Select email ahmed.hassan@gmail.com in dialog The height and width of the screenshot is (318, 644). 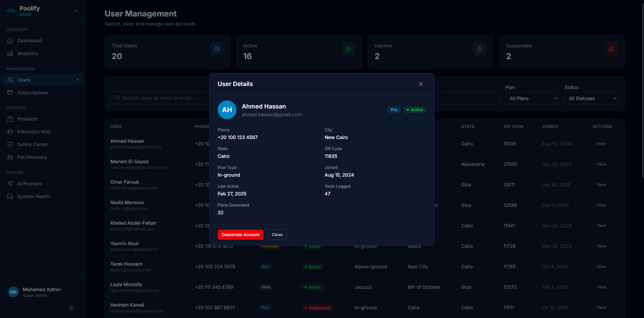pos(272,115)
